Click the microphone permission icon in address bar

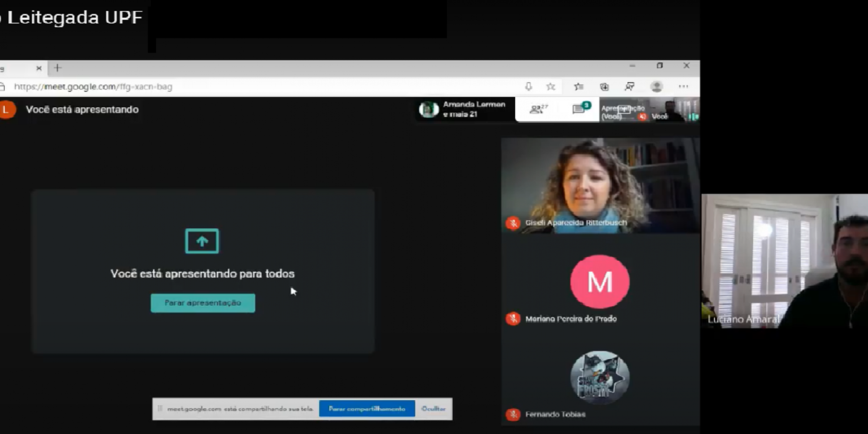click(x=528, y=87)
